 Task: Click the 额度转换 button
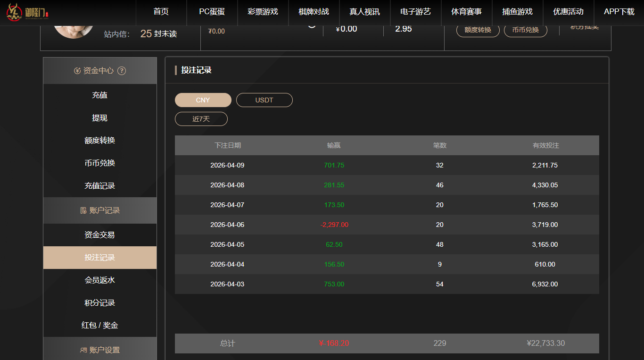[x=478, y=30]
